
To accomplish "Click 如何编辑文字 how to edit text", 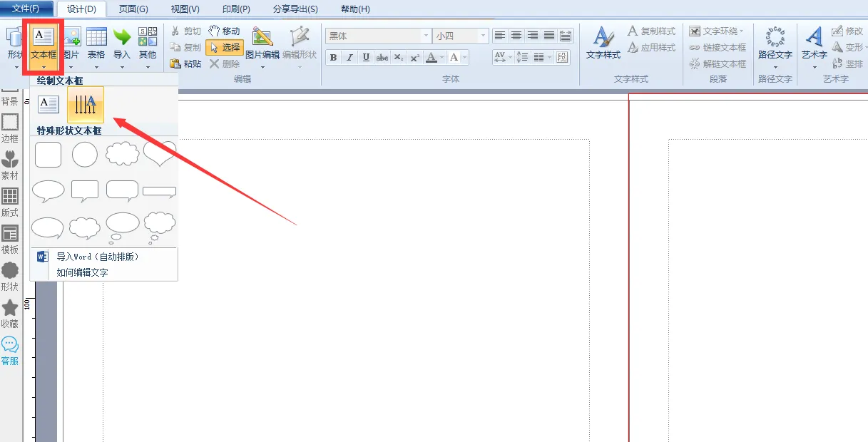I will [x=82, y=272].
